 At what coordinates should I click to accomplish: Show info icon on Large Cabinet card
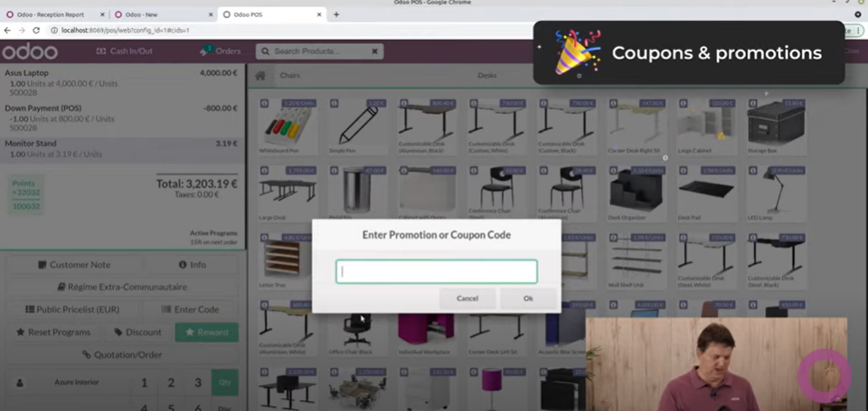click(684, 103)
